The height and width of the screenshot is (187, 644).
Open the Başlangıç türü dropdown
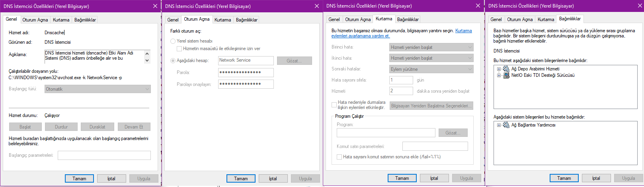(x=98, y=89)
